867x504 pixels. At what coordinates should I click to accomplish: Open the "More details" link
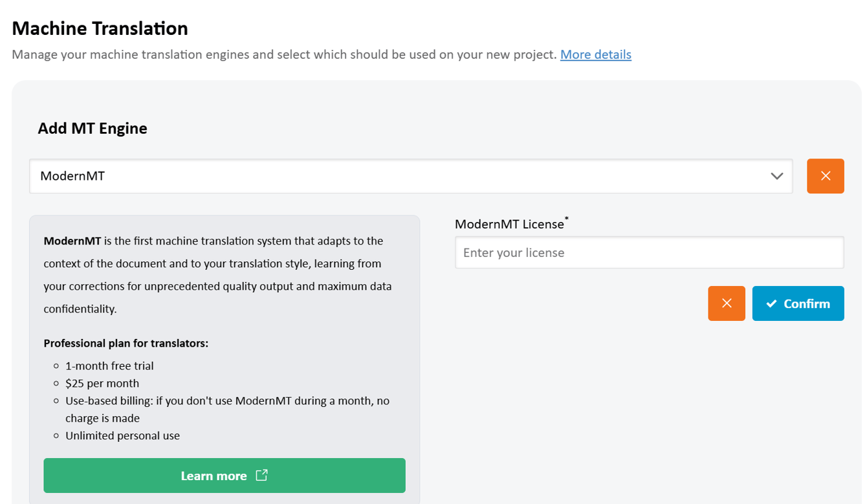pos(595,54)
